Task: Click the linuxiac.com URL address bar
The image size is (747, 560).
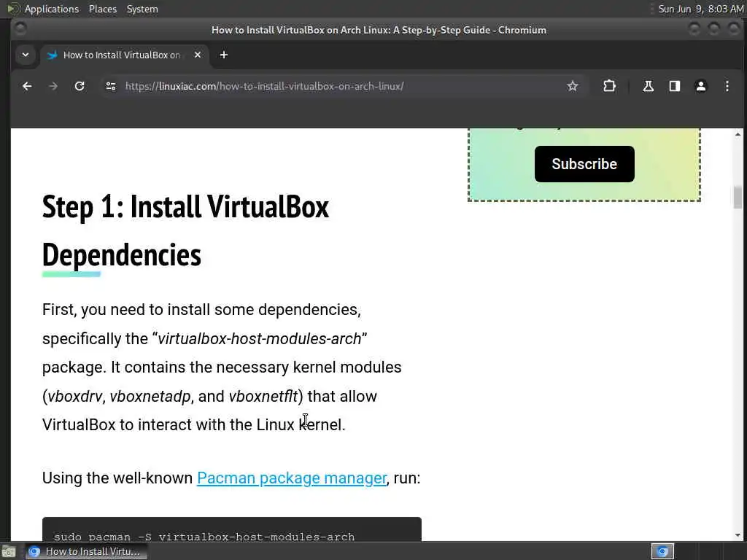Action: (264, 86)
